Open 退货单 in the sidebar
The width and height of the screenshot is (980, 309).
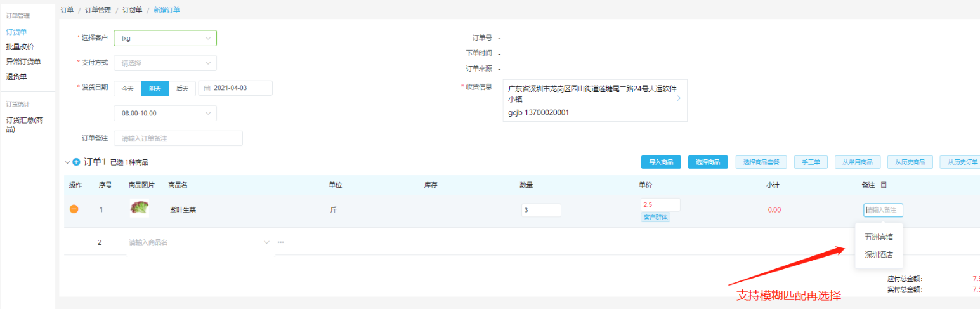16,77
